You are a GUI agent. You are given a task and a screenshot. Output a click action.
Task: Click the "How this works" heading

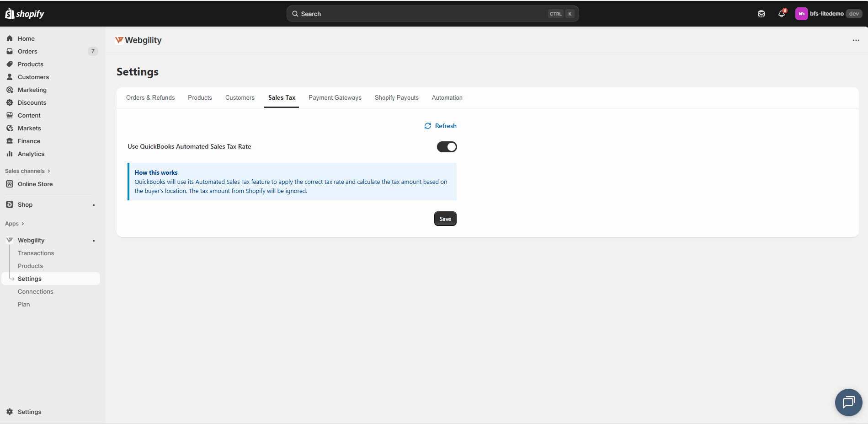156,172
